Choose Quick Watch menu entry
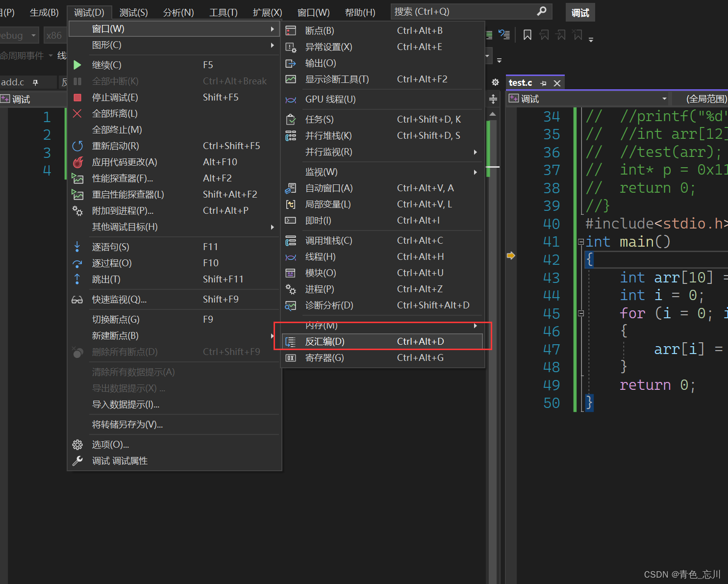The width and height of the screenshot is (728, 584). [119, 300]
